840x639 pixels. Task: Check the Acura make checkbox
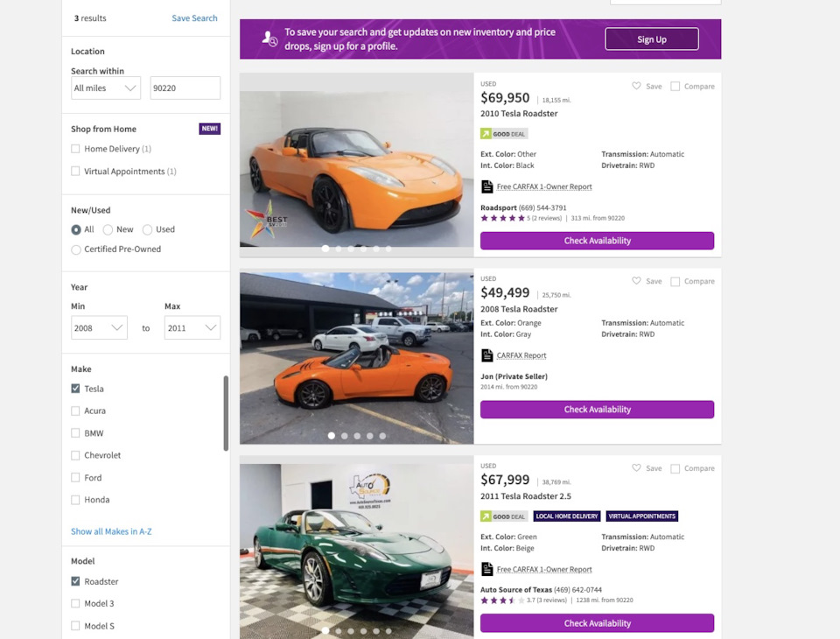(x=75, y=411)
